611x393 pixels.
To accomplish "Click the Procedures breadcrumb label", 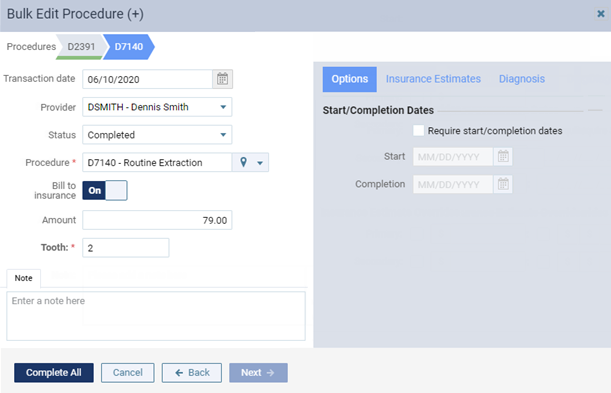I will tap(31, 47).
